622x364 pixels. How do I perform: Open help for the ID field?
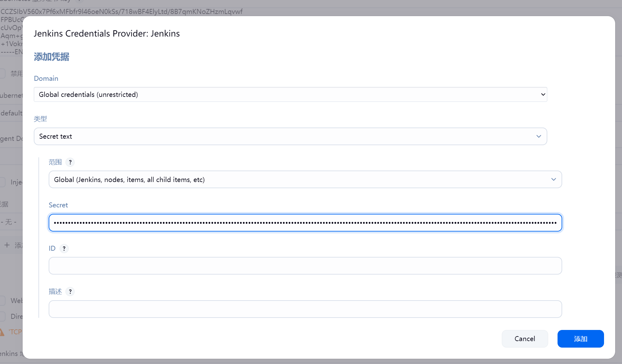click(x=64, y=249)
